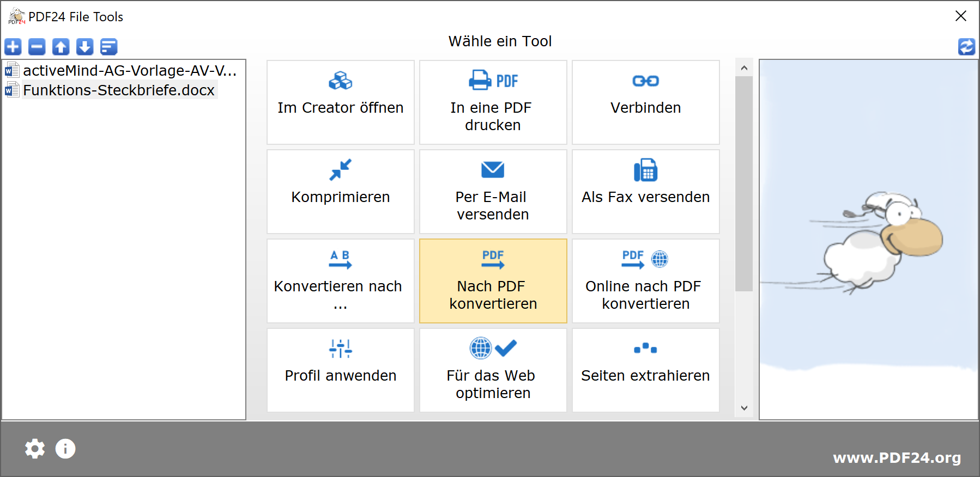Select Funktions-Steckbriefe.docx in file list
The height and width of the screenshot is (477, 980).
tap(119, 90)
